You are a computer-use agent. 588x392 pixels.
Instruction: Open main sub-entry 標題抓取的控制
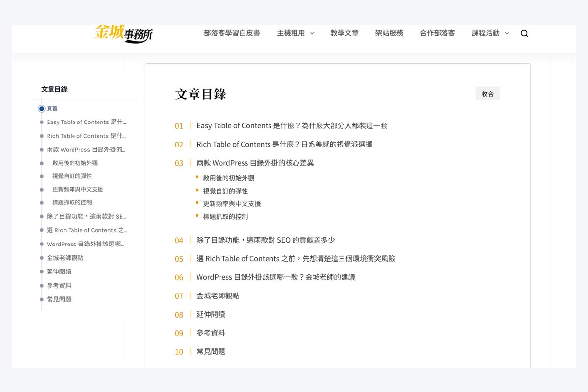(x=225, y=216)
